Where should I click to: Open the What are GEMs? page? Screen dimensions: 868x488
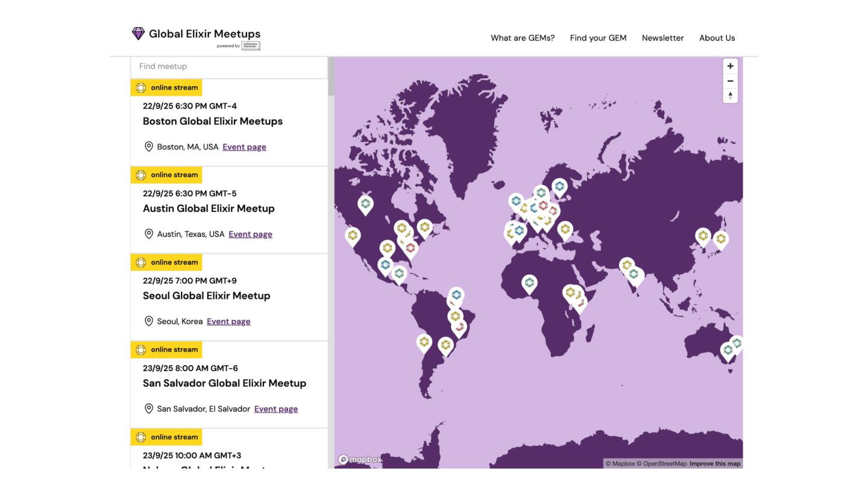(523, 38)
